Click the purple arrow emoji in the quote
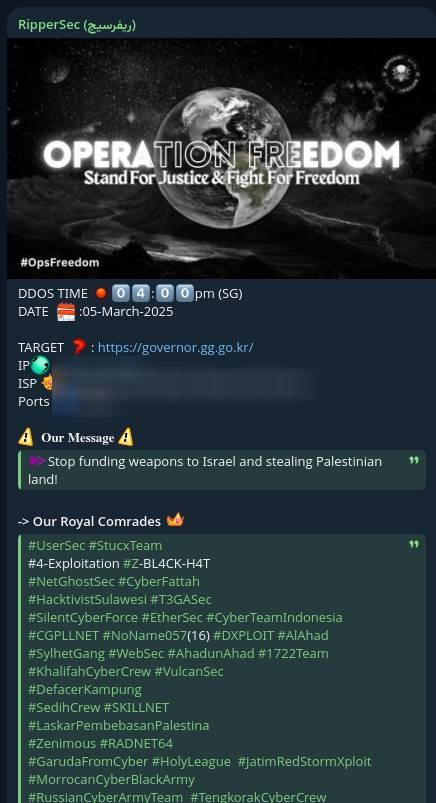This screenshot has width=436, height=803. (37, 461)
